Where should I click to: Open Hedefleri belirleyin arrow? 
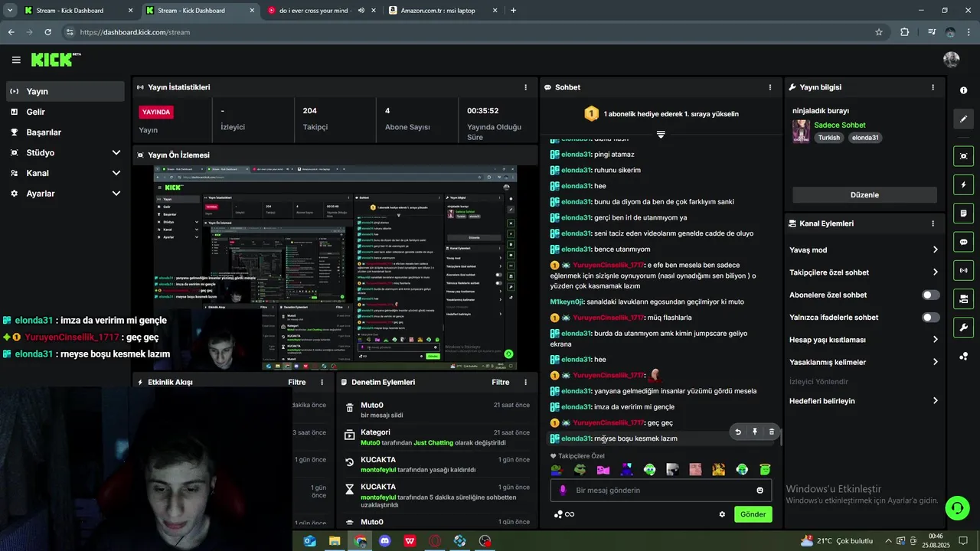[935, 400]
